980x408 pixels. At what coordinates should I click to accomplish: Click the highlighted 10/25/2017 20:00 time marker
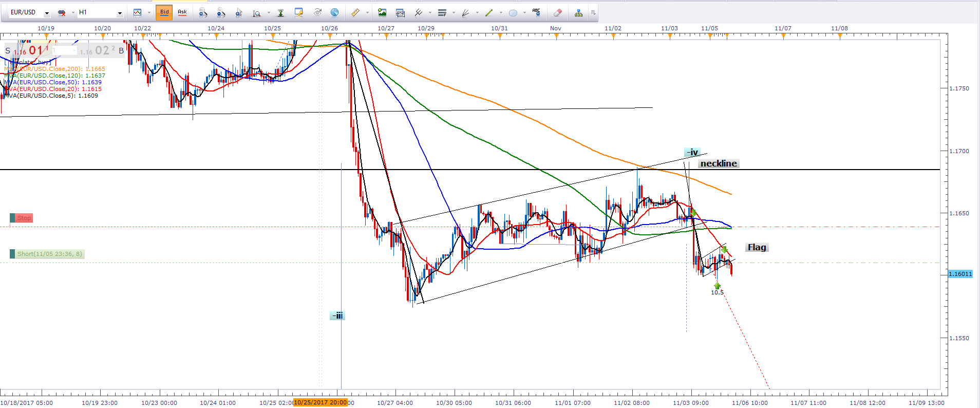[321, 402]
